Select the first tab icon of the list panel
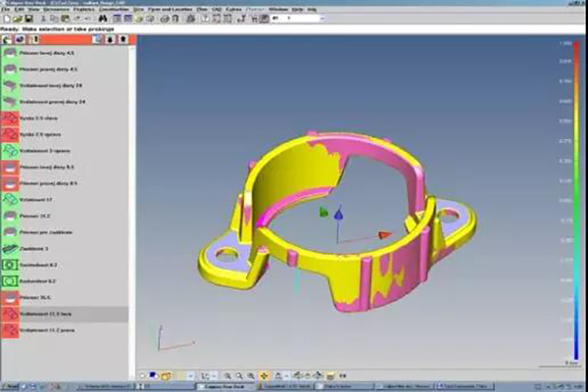Screen dimensions: 588x392 coord(7,39)
